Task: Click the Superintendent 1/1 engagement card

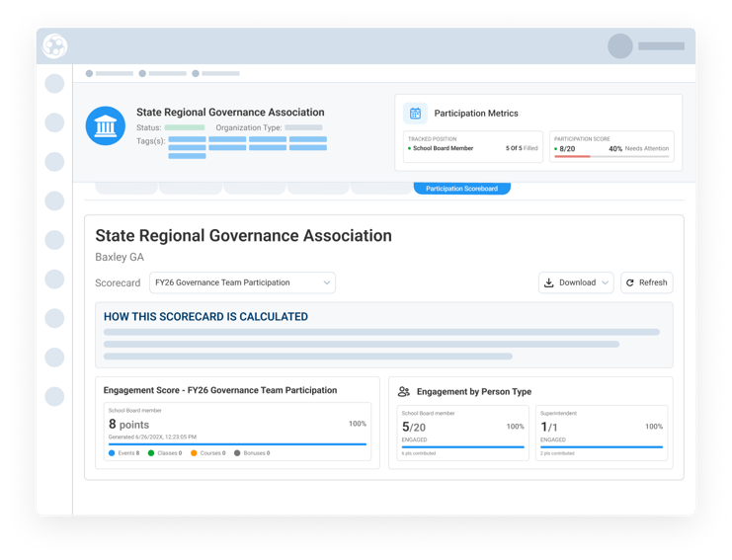Action: coord(602,433)
